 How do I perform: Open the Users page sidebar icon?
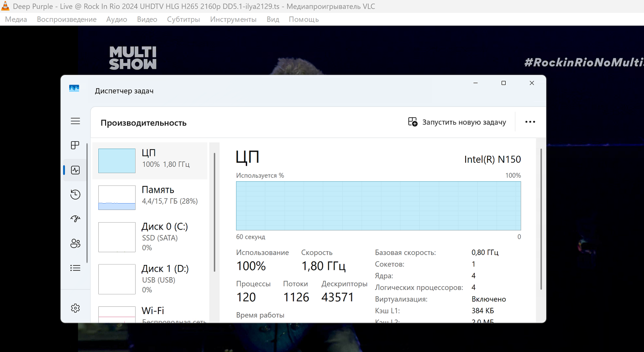pos(75,243)
